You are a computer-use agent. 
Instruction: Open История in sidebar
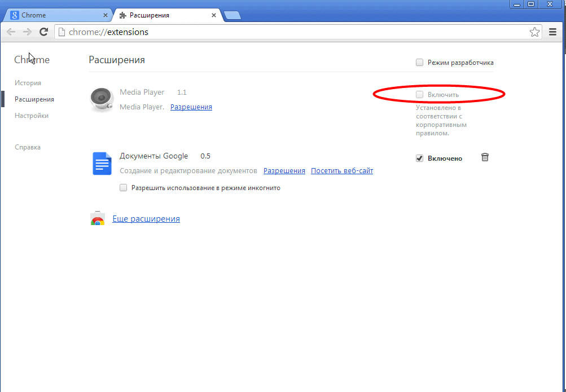point(28,83)
